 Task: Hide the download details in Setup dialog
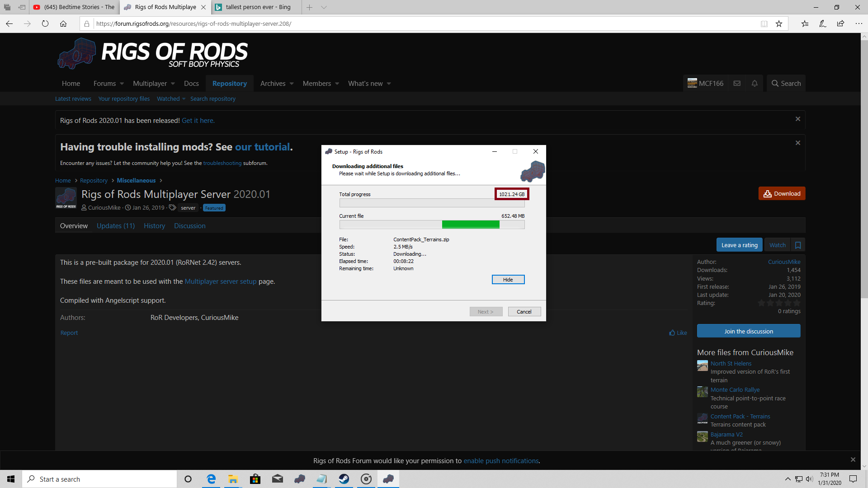pos(508,280)
